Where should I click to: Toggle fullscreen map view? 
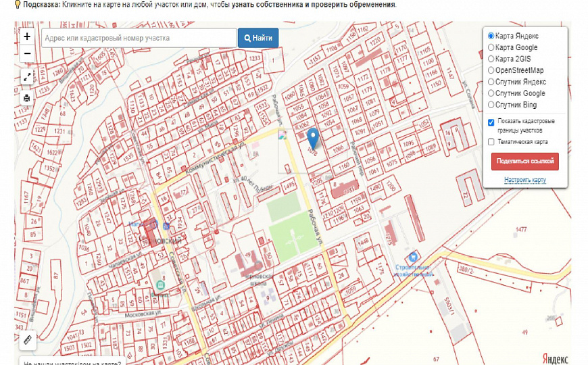click(x=27, y=76)
